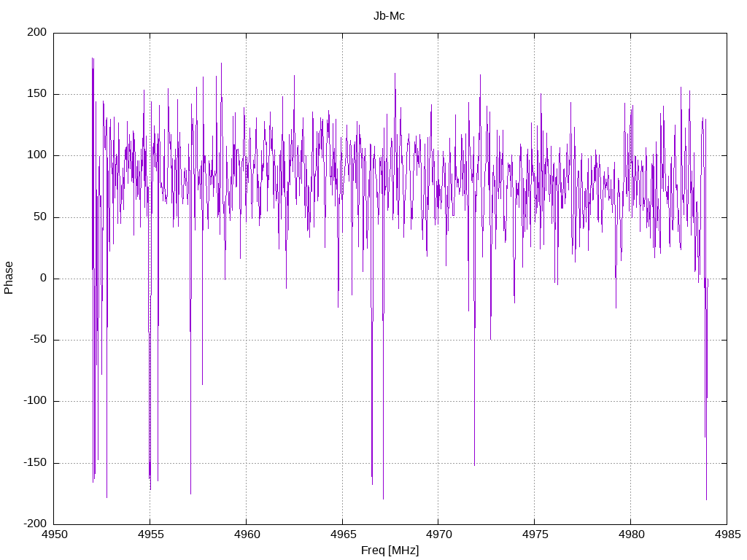The width and height of the screenshot is (747, 560).
Task: Click the y-axis tick label 150
Action: click(37, 94)
